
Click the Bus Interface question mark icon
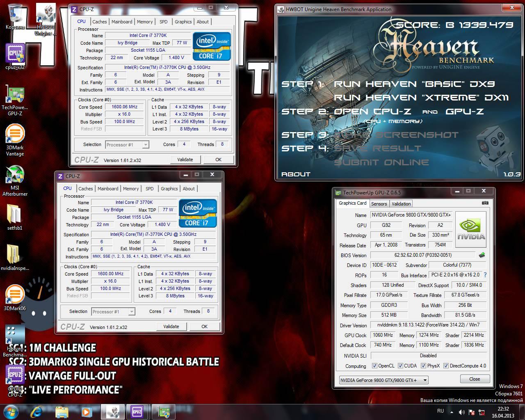485,275
